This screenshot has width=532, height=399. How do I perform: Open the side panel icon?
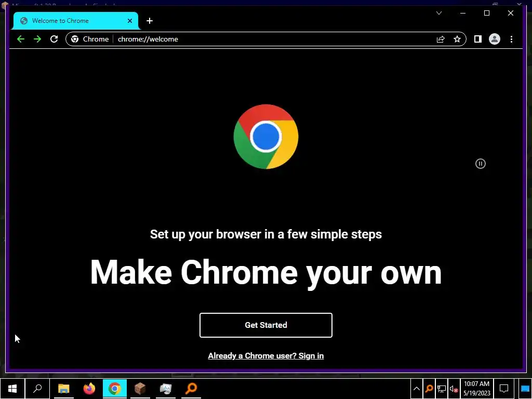click(478, 39)
